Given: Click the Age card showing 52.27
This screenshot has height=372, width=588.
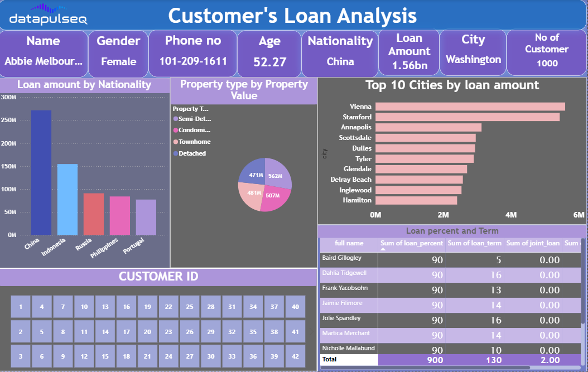Looking at the screenshot, I should [x=269, y=54].
